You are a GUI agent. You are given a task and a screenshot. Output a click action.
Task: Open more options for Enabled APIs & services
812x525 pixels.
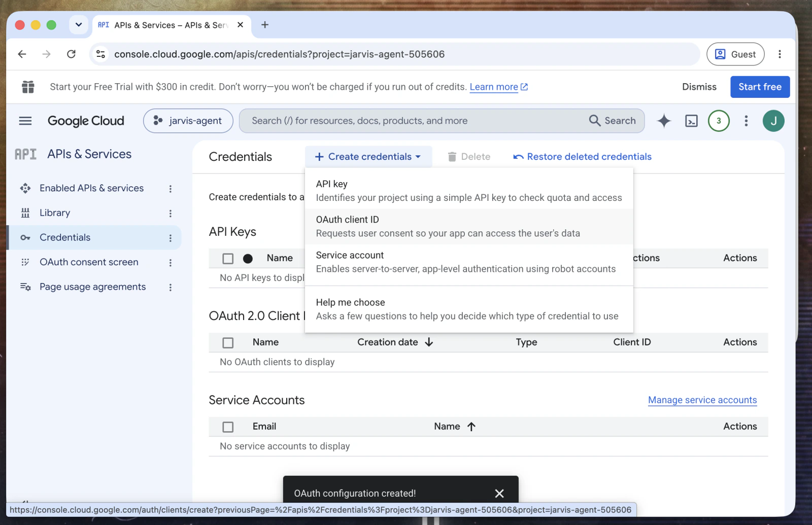pyautogui.click(x=171, y=189)
